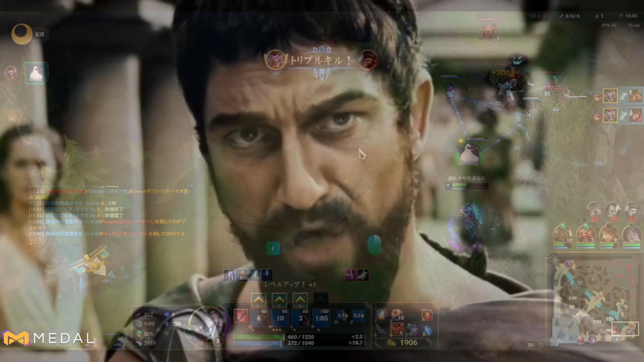Screen dimensions: 644x362
Task: Click the red passive ability icon
Action: click(x=241, y=316)
